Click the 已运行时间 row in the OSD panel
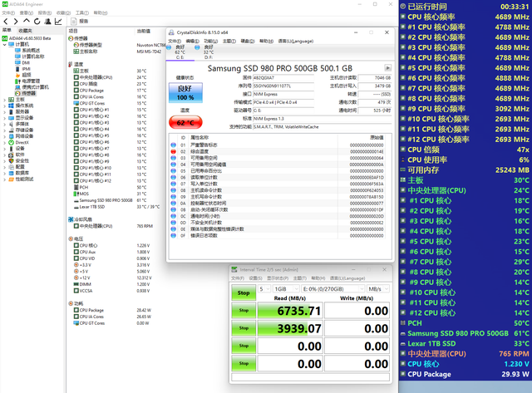532x393 pixels. pos(465,7)
